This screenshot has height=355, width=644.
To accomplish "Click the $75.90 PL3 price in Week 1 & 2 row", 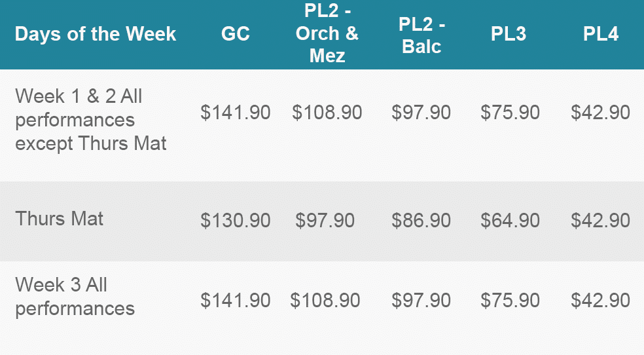I will click(x=510, y=113).
